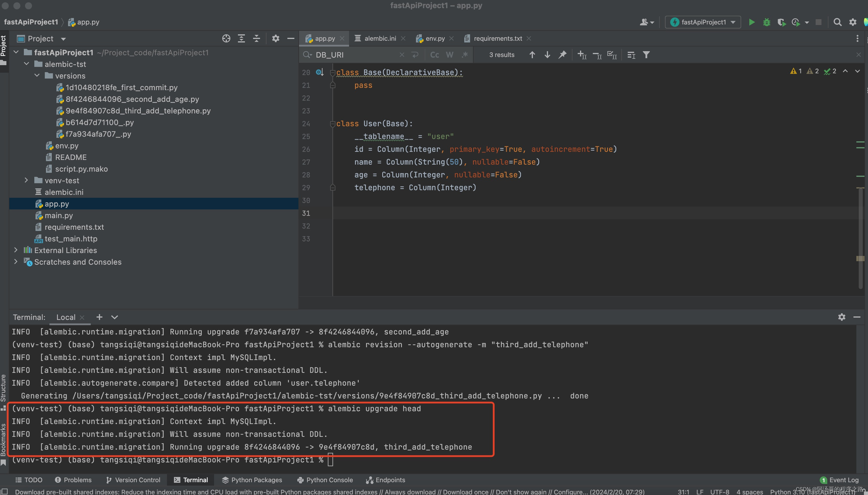Image resolution: width=868 pixels, height=495 pixels.
Task: Open Terminal panel settings gear
Action: [x=842, y=317]
